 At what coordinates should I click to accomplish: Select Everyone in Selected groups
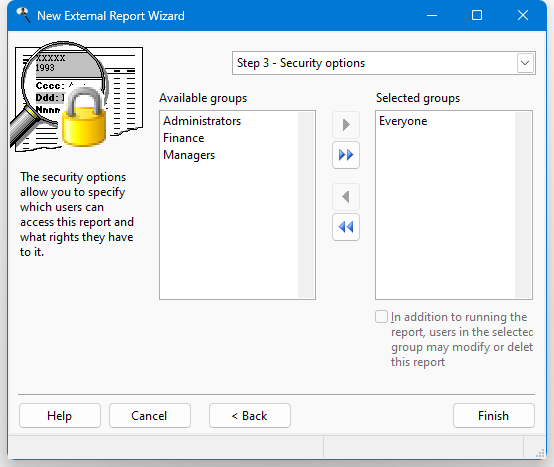click(403, 121)
